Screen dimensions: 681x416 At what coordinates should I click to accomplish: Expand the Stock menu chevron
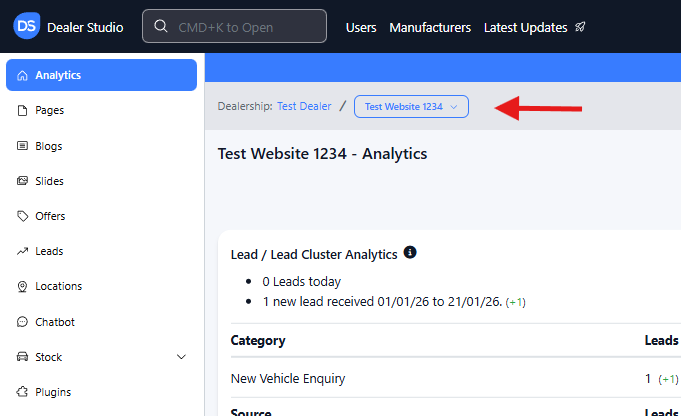pyautogui.click(x=181, y=357)
